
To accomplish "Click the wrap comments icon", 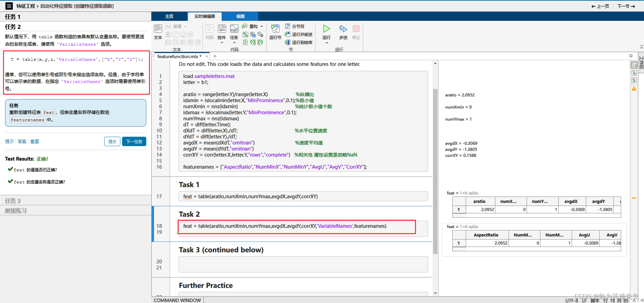I will click(260, 35).
